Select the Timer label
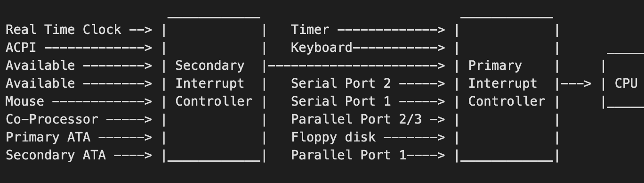The height and width of the screenshot is (183, 644). tap(310, 30)
